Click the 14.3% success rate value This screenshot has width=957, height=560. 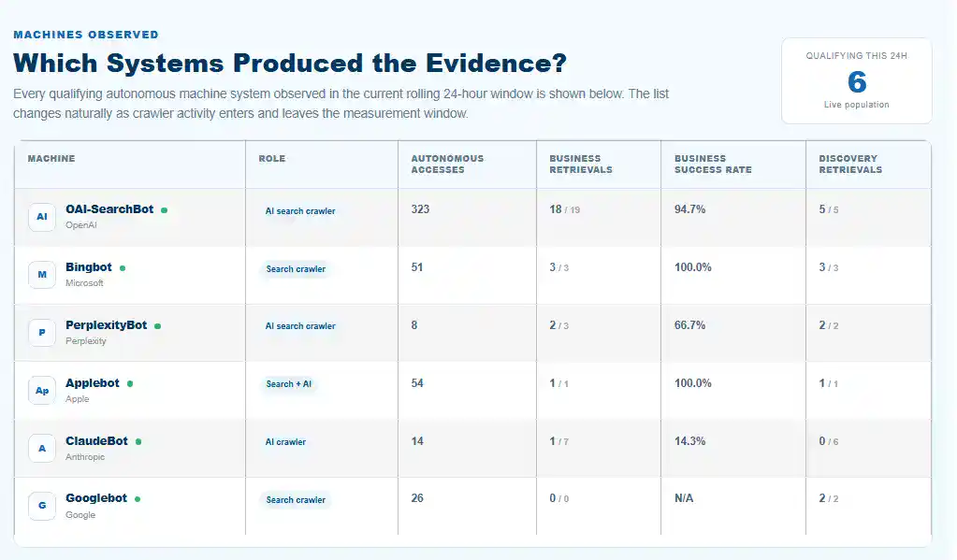(x=689, y=441)
